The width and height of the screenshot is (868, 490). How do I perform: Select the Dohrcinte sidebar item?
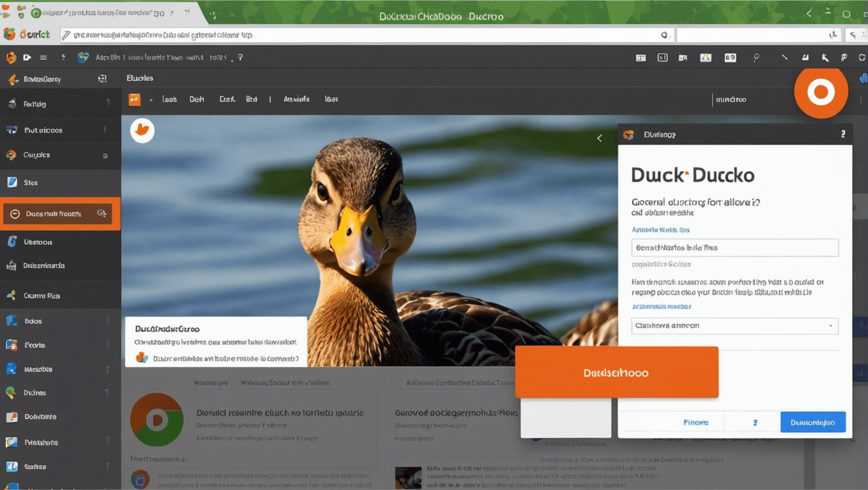[60, 417]
